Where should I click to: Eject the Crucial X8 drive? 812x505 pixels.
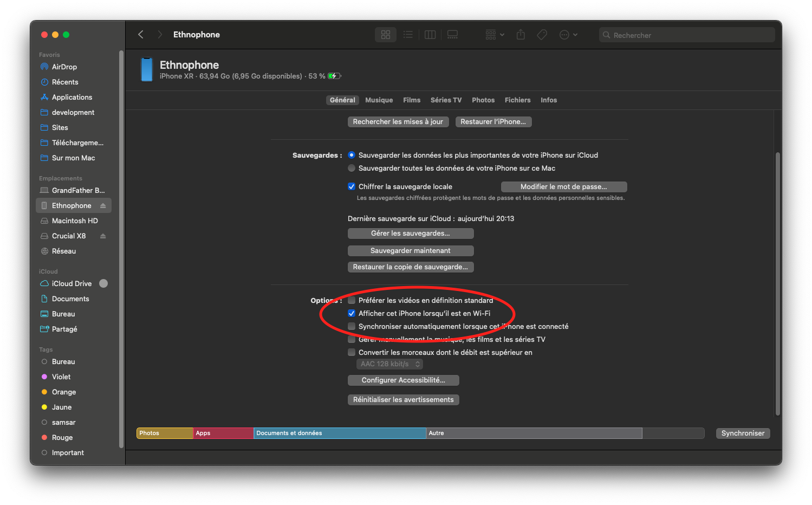[103, 236]
